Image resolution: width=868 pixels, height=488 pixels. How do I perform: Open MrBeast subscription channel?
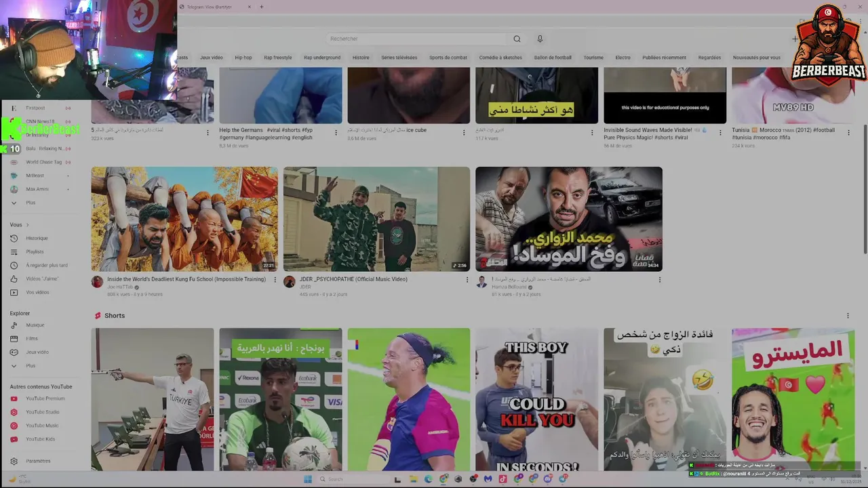pos(35,176)
